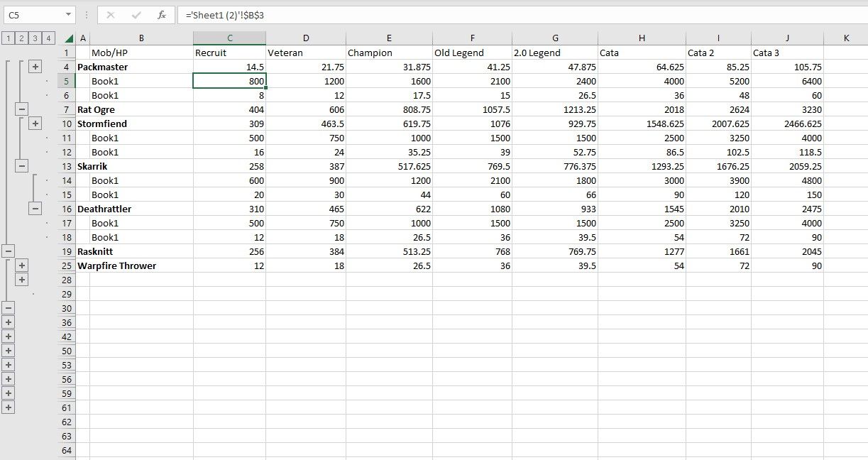Click the Enter checkmark formula icon
The width and height of the screenshot is (868, 460).
pos(136,14)
